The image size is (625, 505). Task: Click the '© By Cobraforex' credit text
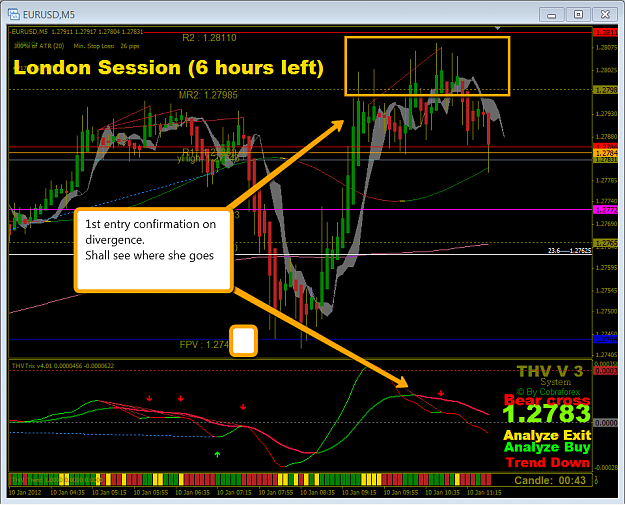tap(548, 392)
